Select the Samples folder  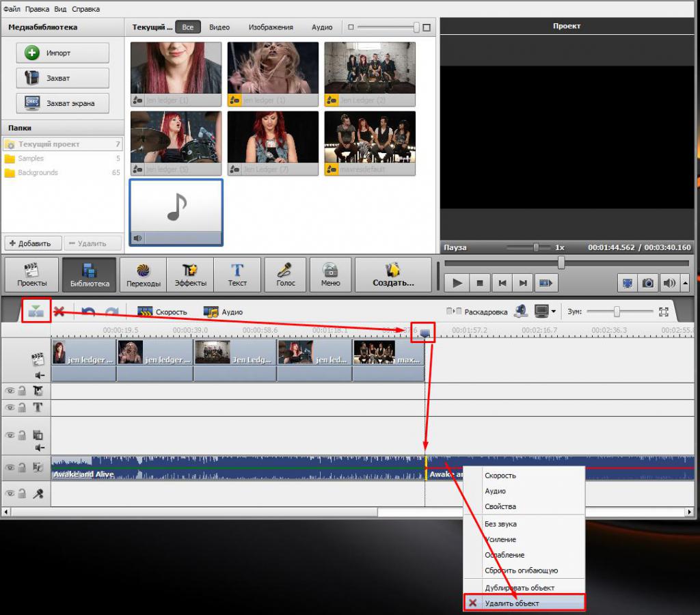pyautogui.click(x=62, y=159)
